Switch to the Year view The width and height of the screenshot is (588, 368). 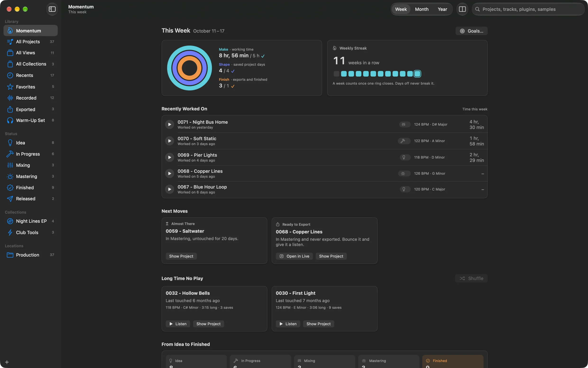click(442, 9)
